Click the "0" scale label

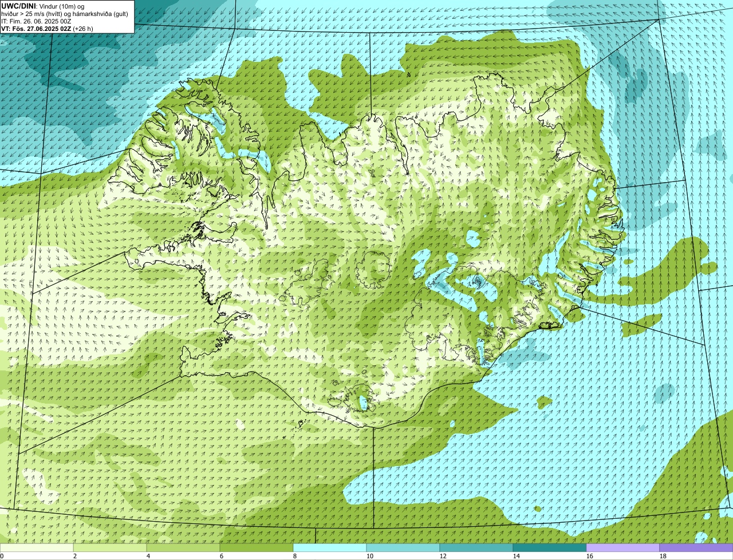pyautogui.click(x=2, y=556)
